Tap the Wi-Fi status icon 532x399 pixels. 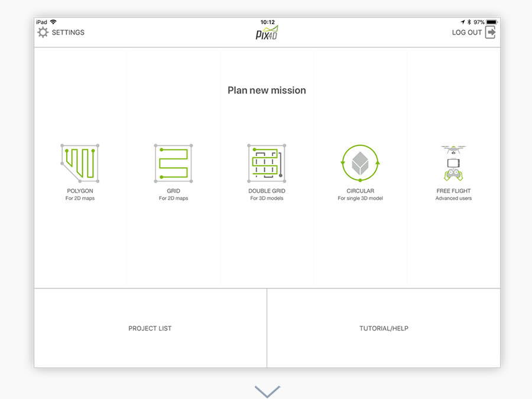point(53,22)
